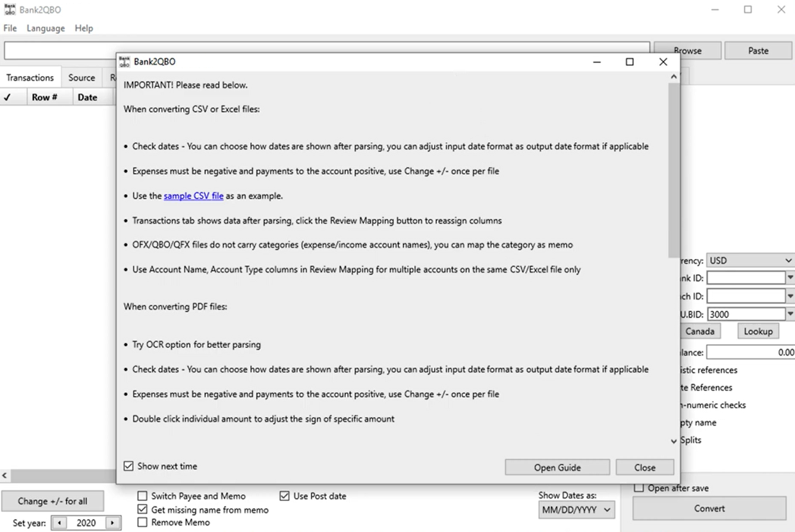Click the dialog scrollbar down arrow
Screen dimensions: 795x532
point(674,441)
